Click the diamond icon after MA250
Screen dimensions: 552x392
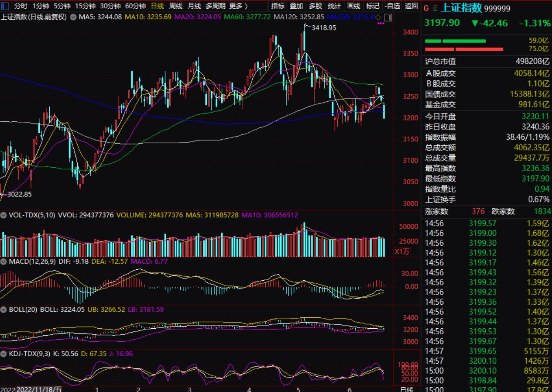tap(378, 17)
